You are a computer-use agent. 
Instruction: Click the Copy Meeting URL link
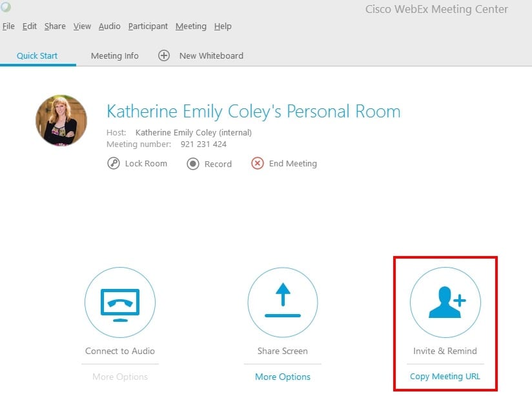(x=445, y=376)
